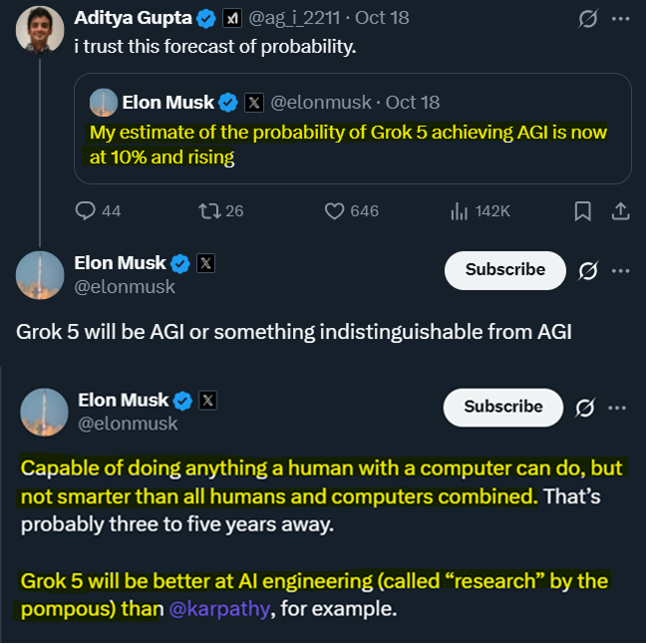Like the tweet with 646 likes

(x=336, y=210)
